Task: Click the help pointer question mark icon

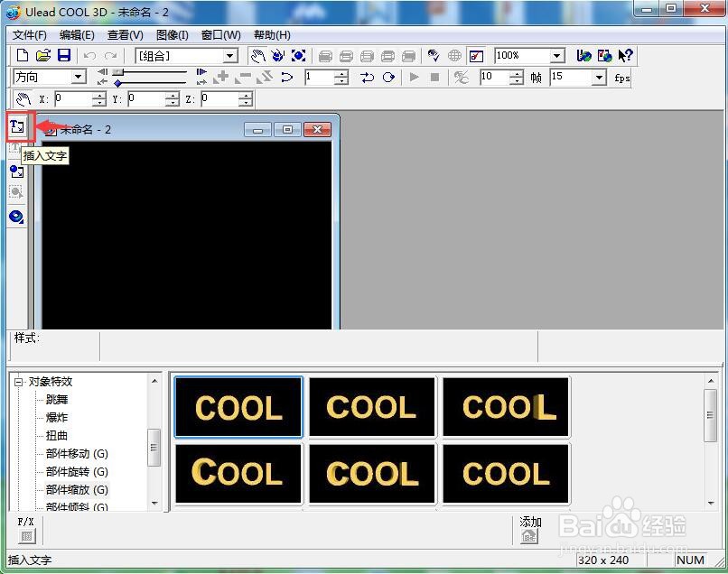Action: pos(625,56)
